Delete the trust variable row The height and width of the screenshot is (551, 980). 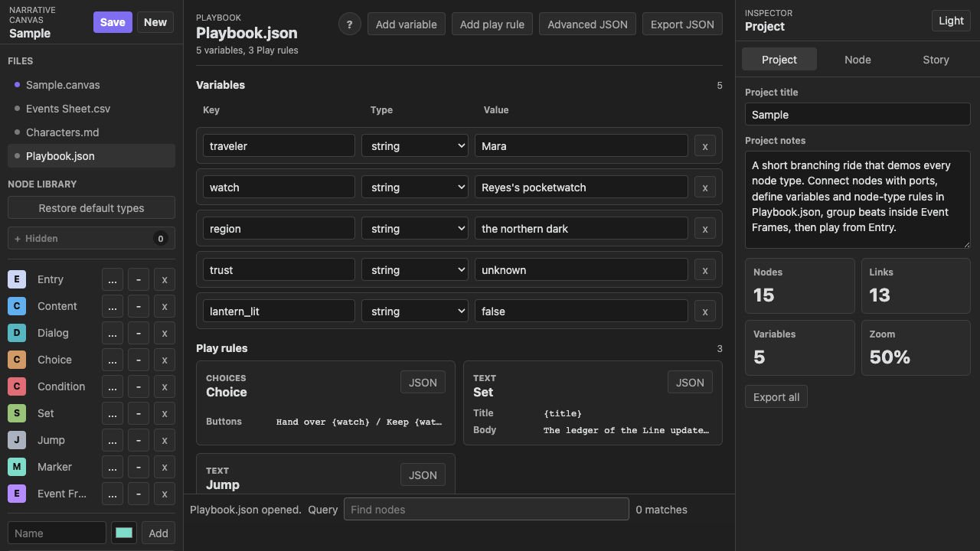pos(704,270)
